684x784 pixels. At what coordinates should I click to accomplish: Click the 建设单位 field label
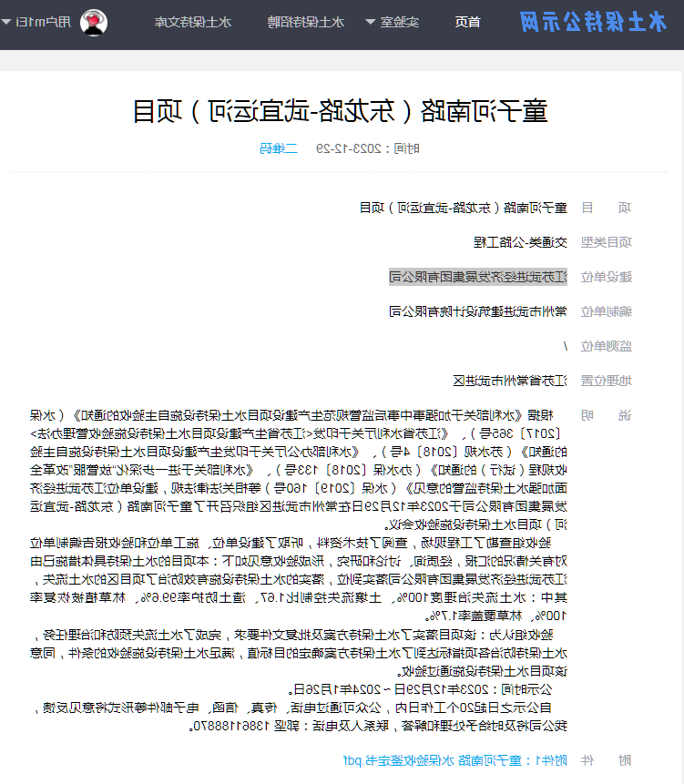point(606,277)
